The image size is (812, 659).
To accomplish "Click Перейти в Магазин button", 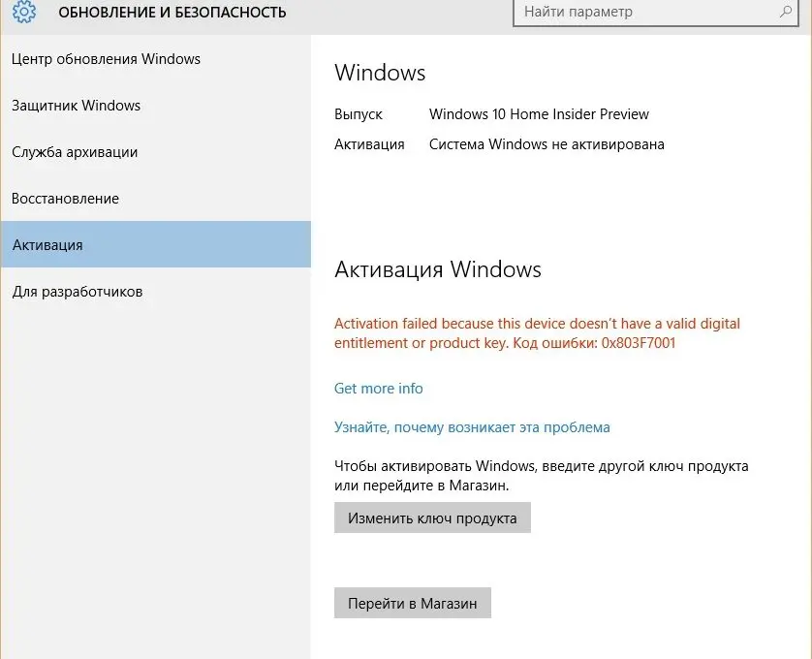I will (x=412, y=603).
